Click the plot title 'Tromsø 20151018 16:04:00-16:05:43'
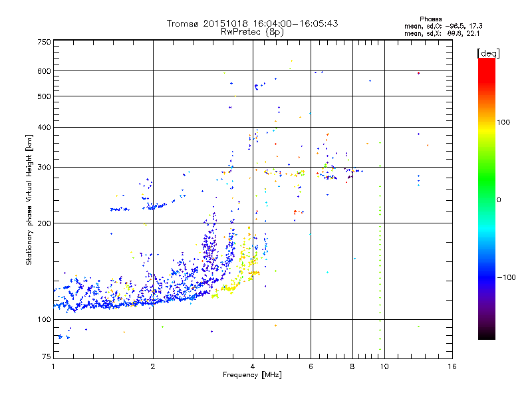 coord(252,23)
